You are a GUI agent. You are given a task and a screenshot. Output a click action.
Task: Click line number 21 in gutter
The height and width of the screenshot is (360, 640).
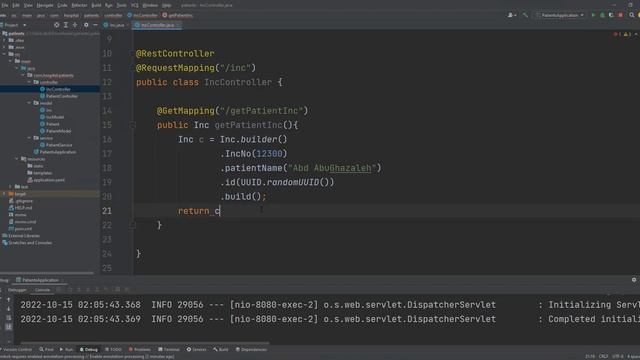107,211
